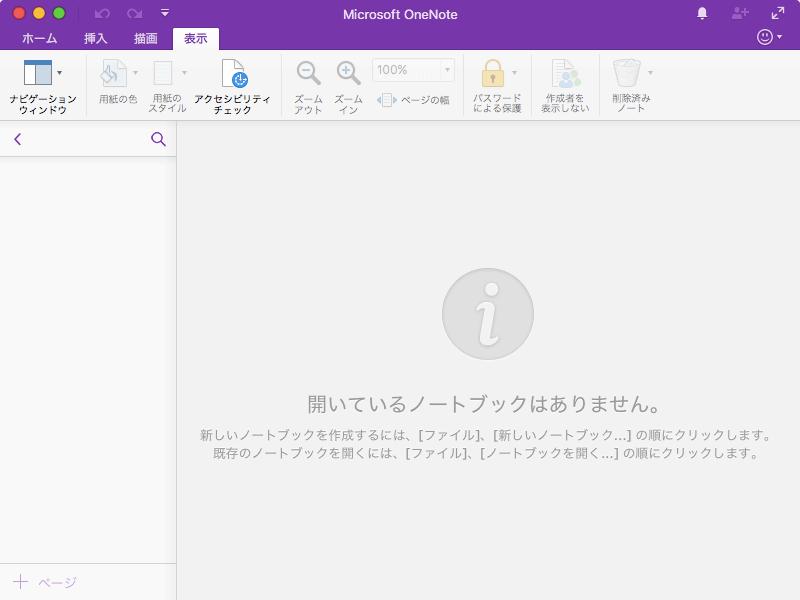Open the smiley feedback menu
The width and height of the screenshot is (800, 600).
point(769,37)
